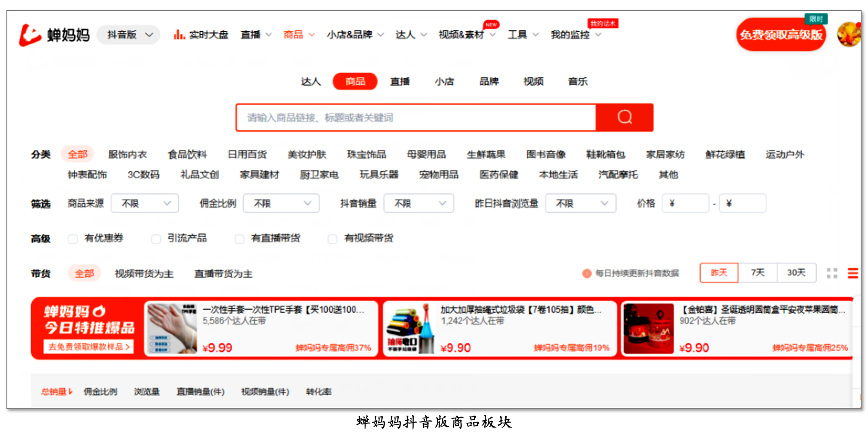Sort by 直播销量(件) column
The width and height of the screenshot is (868, 439).
(201, 391)
